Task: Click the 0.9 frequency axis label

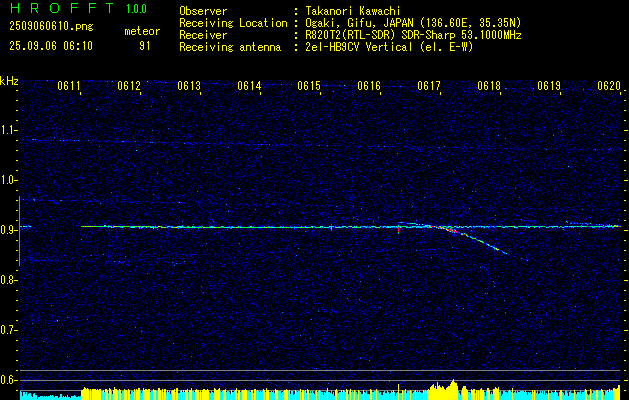Action: click(x=9, y=230)
